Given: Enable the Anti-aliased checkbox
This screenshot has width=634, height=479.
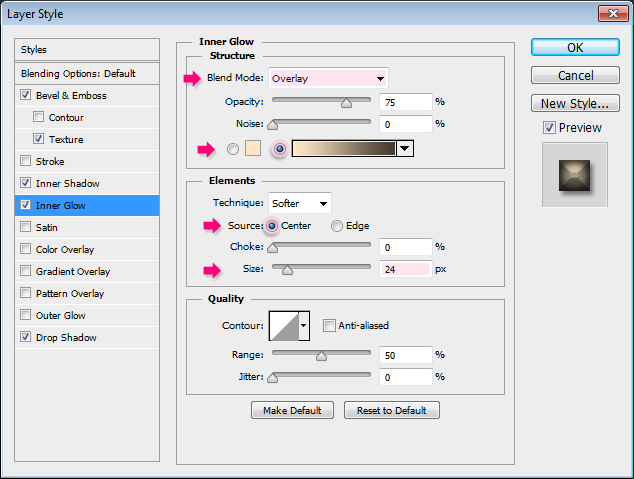Looking at the screenshot, I should click(329, 325).
